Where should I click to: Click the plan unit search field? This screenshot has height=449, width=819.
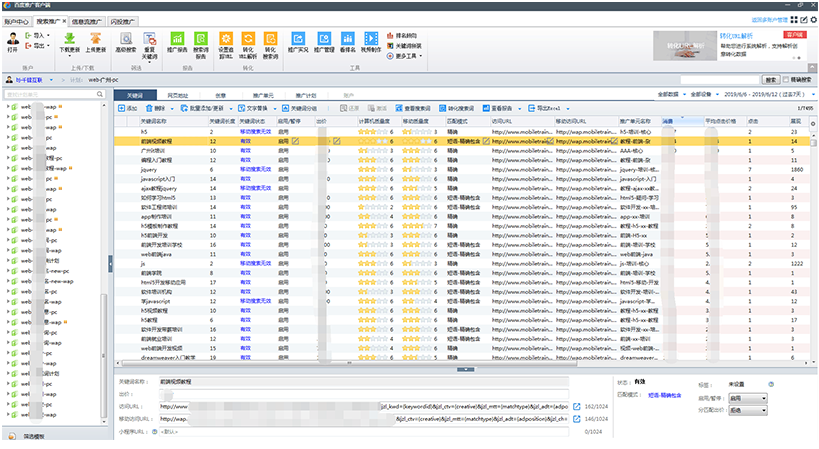coord(50,94)
